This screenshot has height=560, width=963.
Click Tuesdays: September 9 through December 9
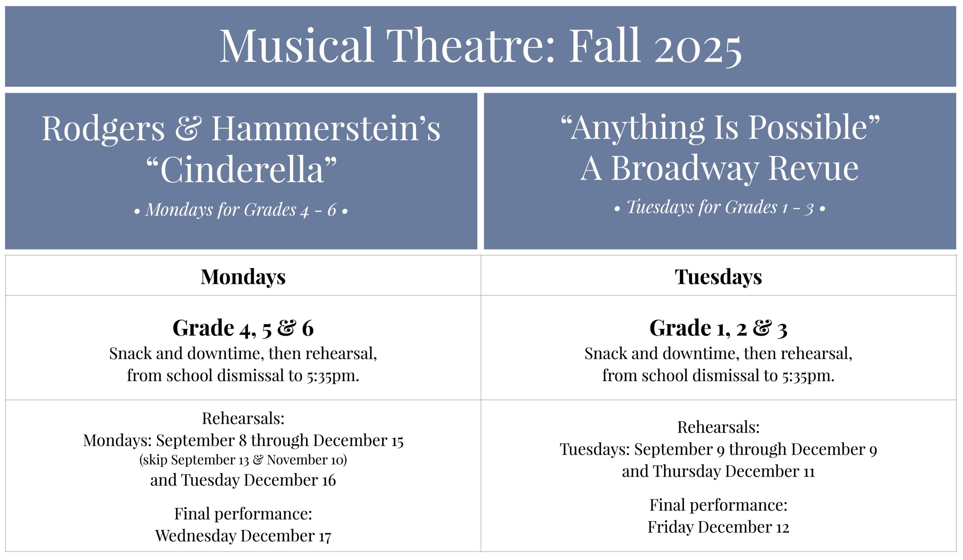point(718,449)
